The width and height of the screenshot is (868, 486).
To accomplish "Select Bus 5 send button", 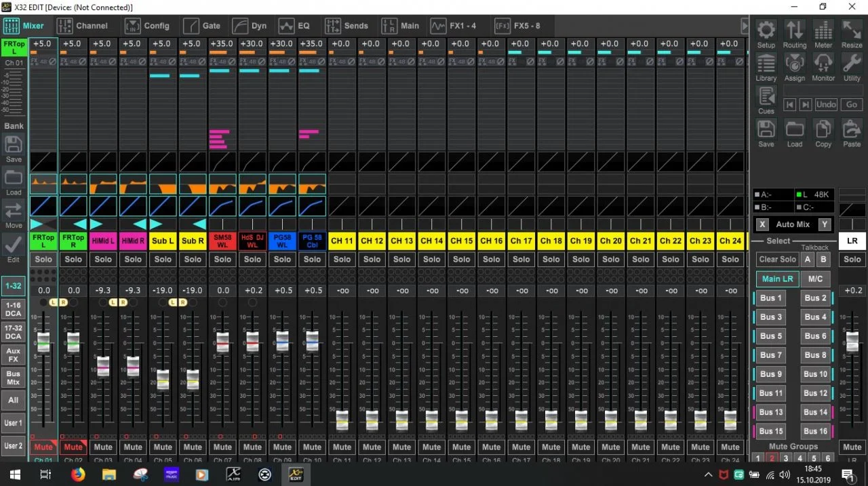I will tap(770, 336).
